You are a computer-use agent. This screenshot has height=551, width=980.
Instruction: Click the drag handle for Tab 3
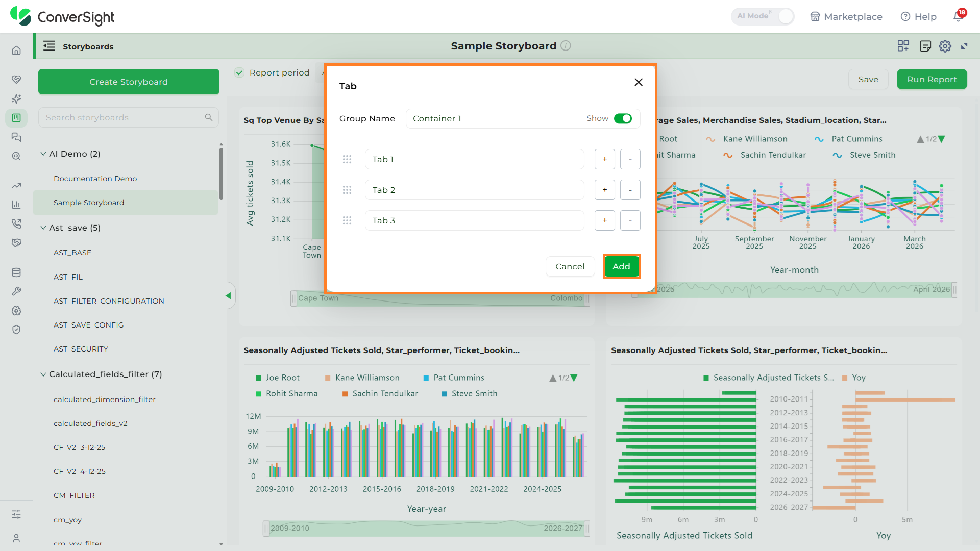pyautogui.click(x=347, y=220)
